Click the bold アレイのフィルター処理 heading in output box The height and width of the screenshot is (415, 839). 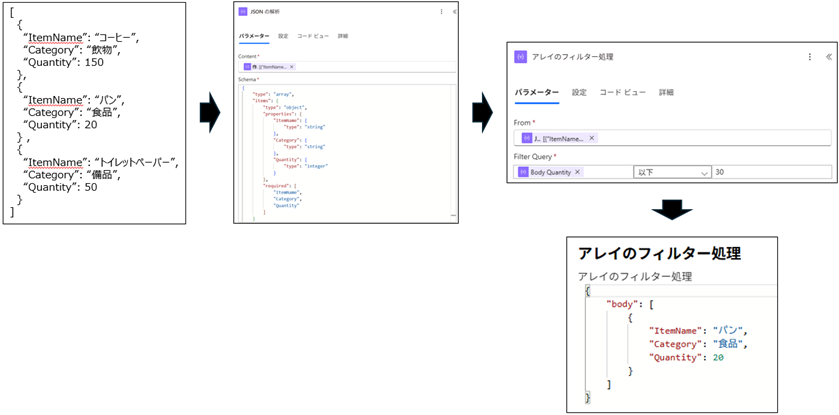[x=659, y=254]
